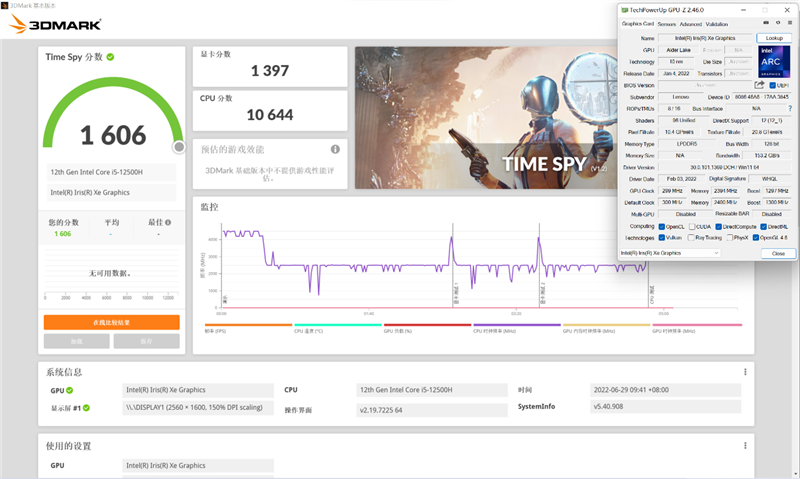800x479 pixels.
Task: Open the GPU-Z hamburger menu
Action: (x=790, y=23)
